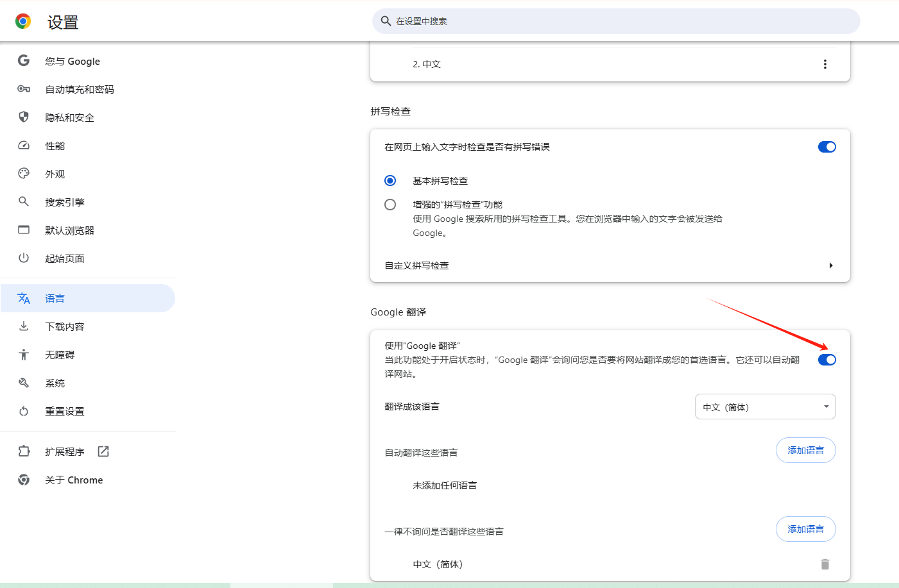899x588 pixels.
Task: Click the reset settings circular arrow icon
Action: point(24,411)
